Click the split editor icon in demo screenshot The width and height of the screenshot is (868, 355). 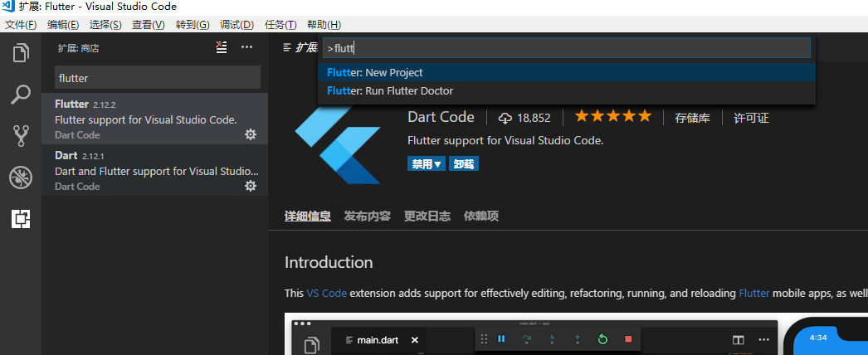click(739, 339)
